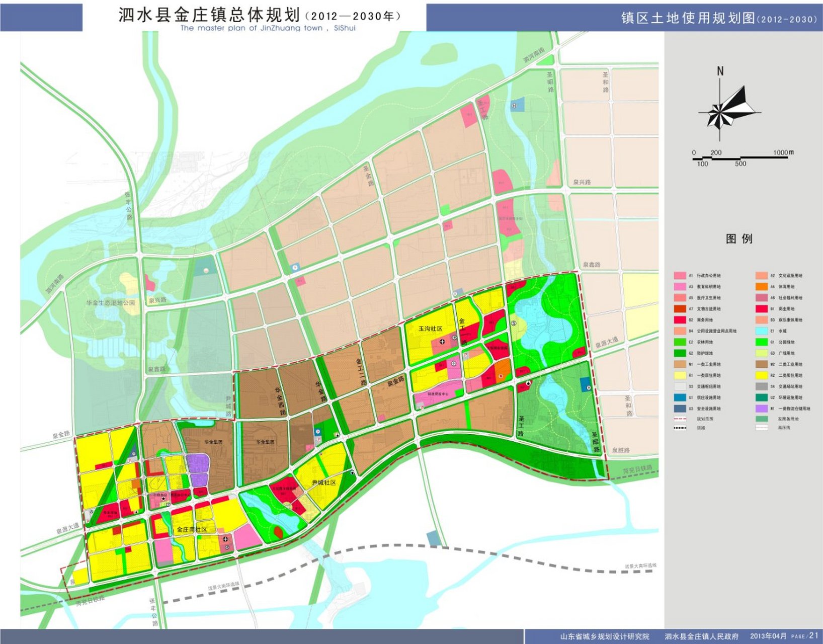
Task: Click the 玉沟社区 label on the map
Action: (x=430, y=329)
